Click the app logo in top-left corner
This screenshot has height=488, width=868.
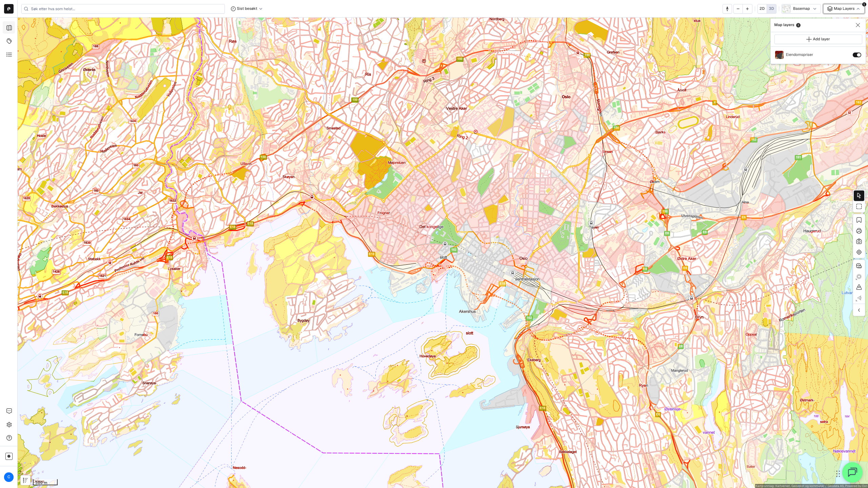[9, 9]
